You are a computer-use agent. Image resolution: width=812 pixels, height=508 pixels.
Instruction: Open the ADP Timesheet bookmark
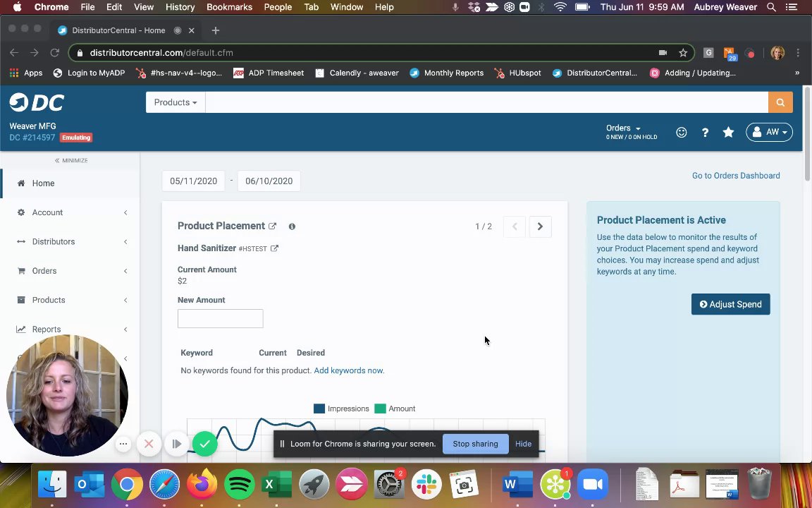269,73
